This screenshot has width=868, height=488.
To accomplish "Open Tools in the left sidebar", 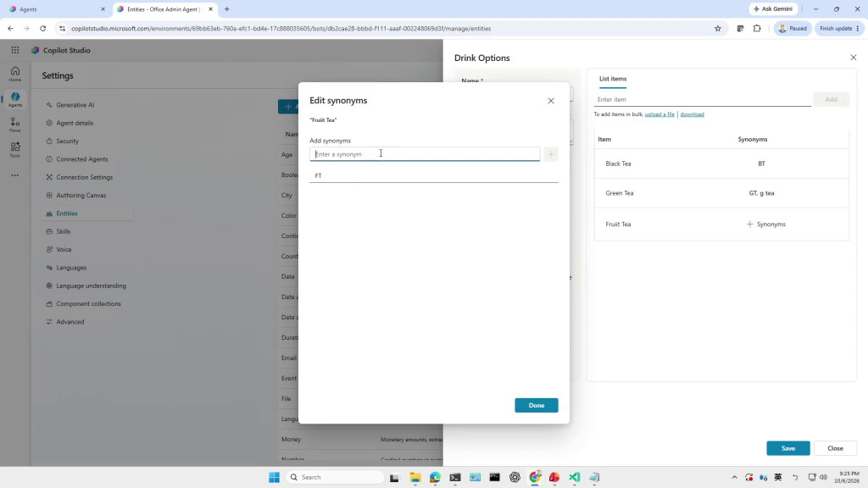I will (x=15, y=150).
